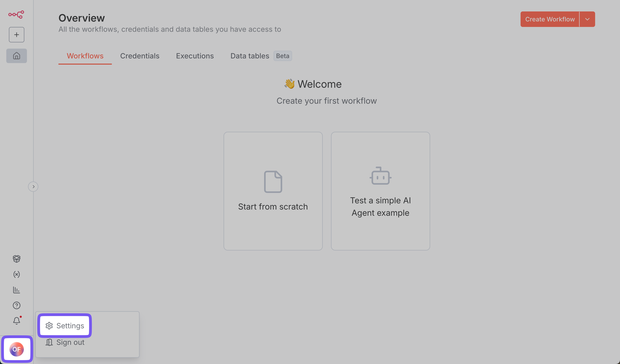
Task: Open the Data tables tab
Action: 250,56
